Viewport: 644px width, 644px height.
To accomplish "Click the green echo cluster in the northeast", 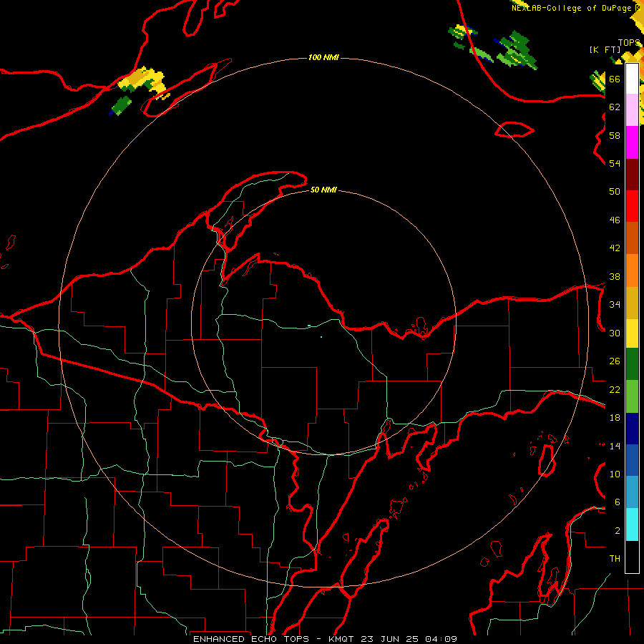I will 516,52.
